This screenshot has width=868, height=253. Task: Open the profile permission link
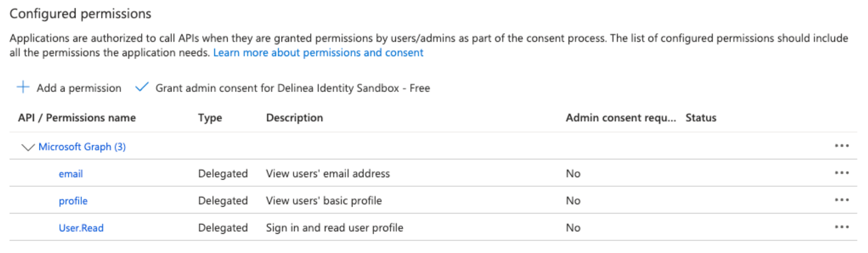tap(73, 201)
